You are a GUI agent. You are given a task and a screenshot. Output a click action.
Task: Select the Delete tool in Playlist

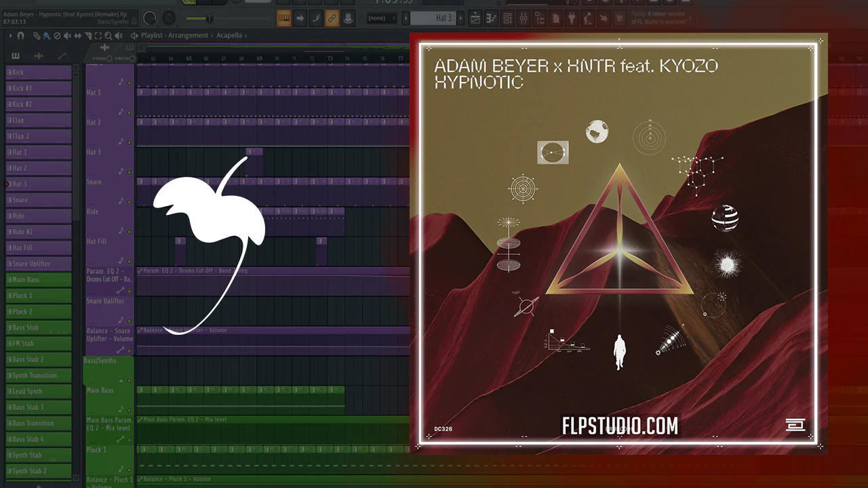(x=56, y=35)
